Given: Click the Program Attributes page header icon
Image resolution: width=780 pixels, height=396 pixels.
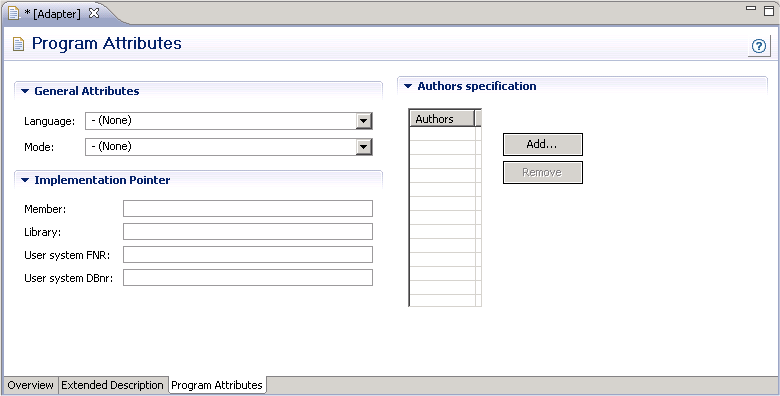Looking at the screenshot, I should click(x=18, y=44).
